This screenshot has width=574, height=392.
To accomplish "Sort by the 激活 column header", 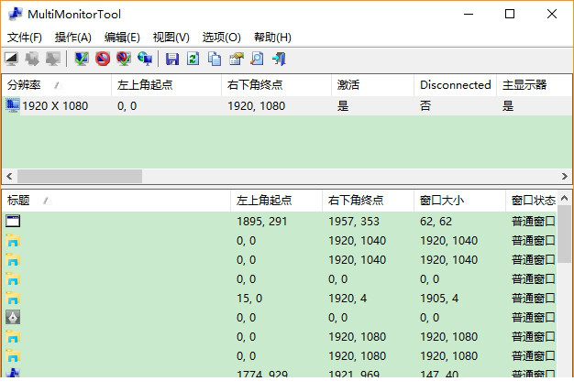I will click(x=372, y=85).
